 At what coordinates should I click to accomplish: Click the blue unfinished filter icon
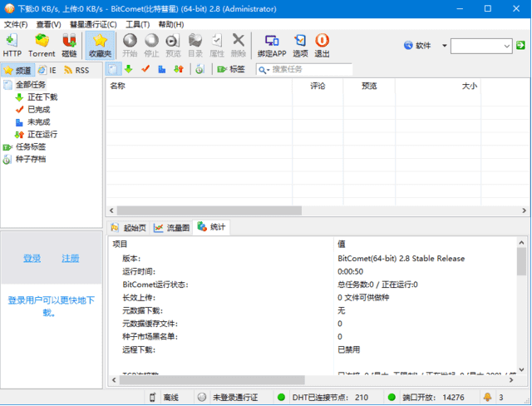[x=162, y=69]
